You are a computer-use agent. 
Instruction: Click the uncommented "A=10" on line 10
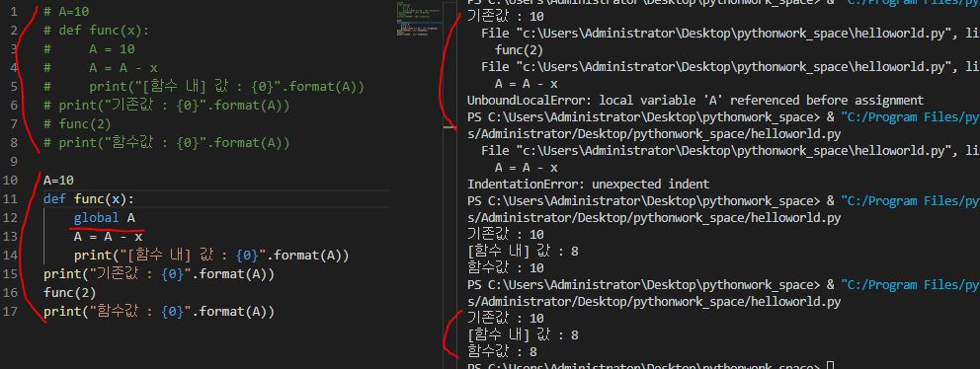click(x=58, y=181)
